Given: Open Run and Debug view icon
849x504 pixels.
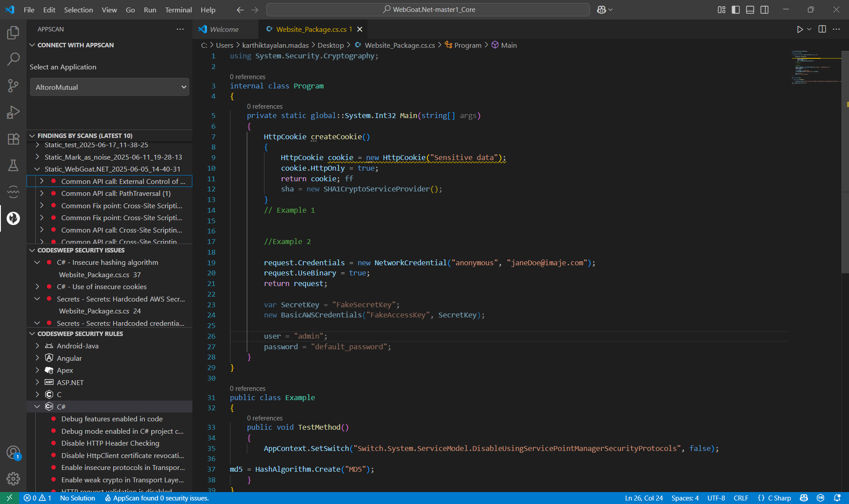Looking at the screenshot, I should tap(13, 112).
